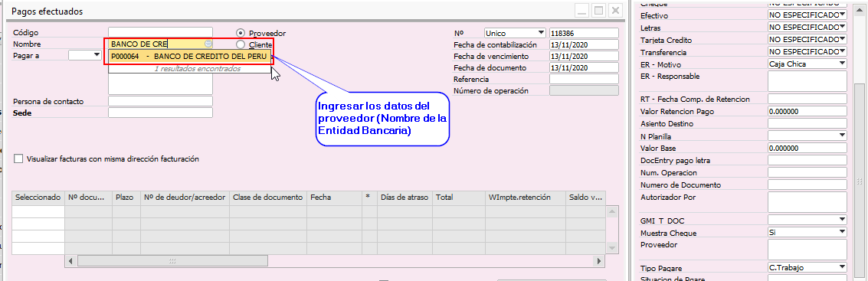Select the Proveedor radio button
The height and width of the screenshot is (281, 868).
pos(241,33)
